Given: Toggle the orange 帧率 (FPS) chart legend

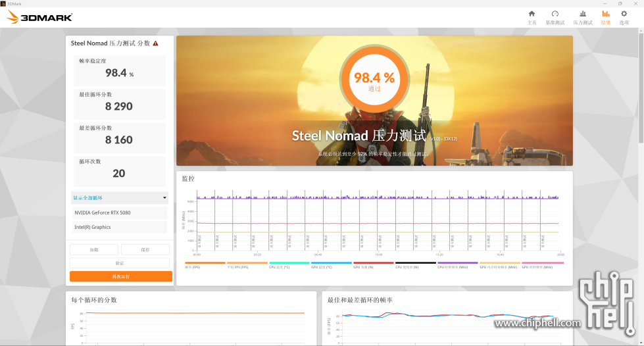Looking at the screenshot, I should tap(205, 264).
